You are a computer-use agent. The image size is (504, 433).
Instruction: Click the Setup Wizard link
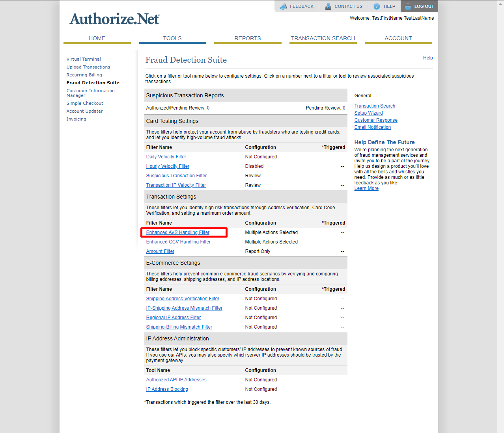[368, 113]
